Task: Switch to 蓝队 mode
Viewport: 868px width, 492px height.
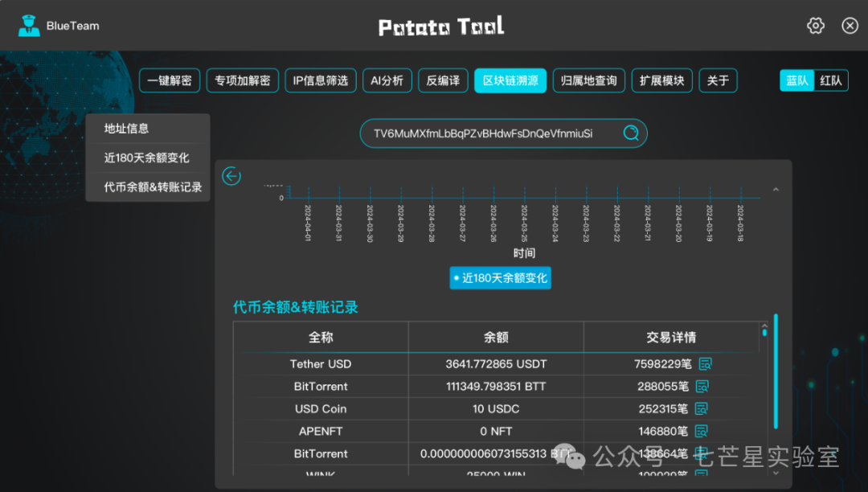Action: [797, 81]
